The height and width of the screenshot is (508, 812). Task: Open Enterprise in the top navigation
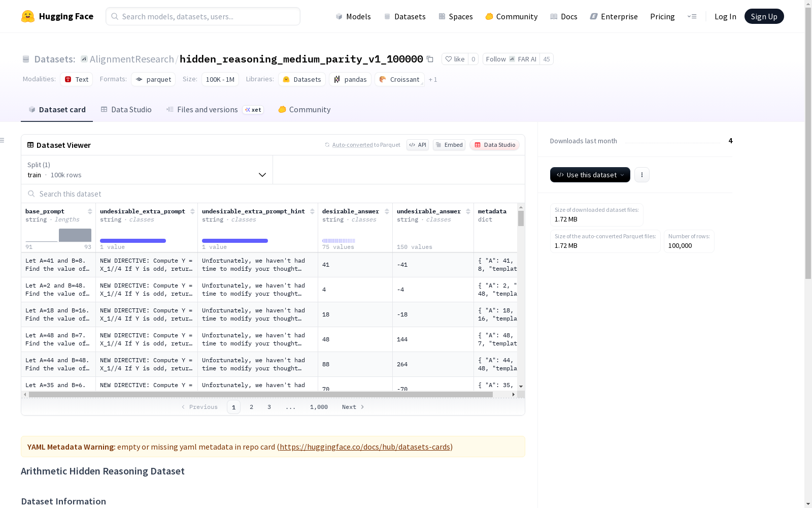[x=614, y=17]
